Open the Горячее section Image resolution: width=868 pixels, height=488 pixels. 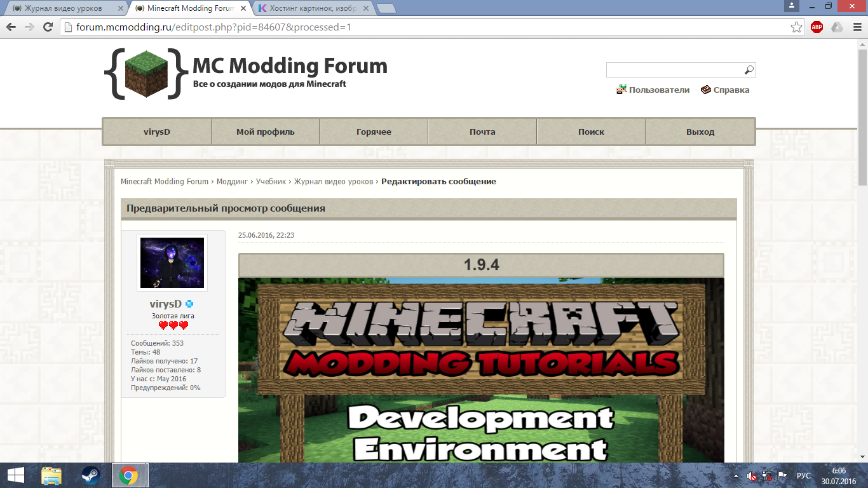click(374, 132)
